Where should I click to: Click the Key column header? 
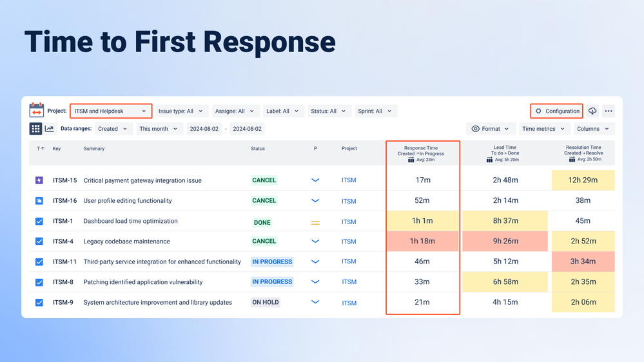tap(57, 149)
